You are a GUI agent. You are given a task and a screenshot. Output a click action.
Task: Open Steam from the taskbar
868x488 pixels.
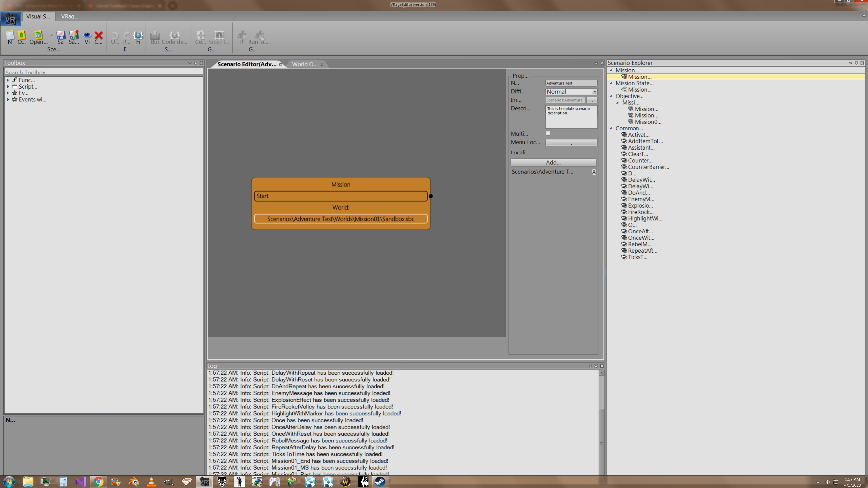click(x=380, y=482)
